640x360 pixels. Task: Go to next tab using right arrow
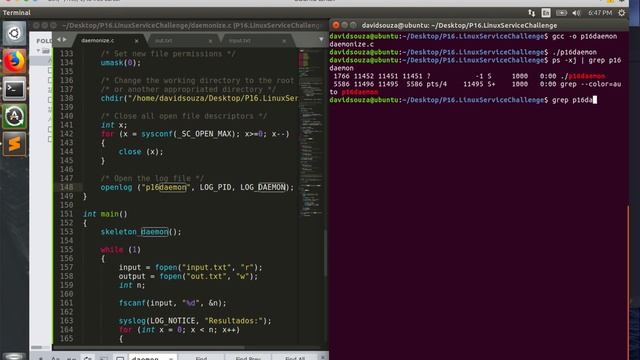[x=64, y=40]
